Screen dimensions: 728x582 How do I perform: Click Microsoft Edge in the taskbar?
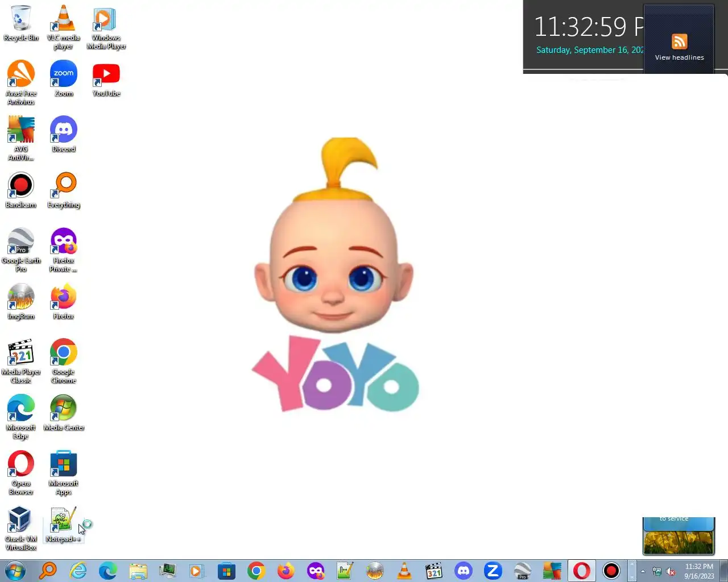click(107, 571)
